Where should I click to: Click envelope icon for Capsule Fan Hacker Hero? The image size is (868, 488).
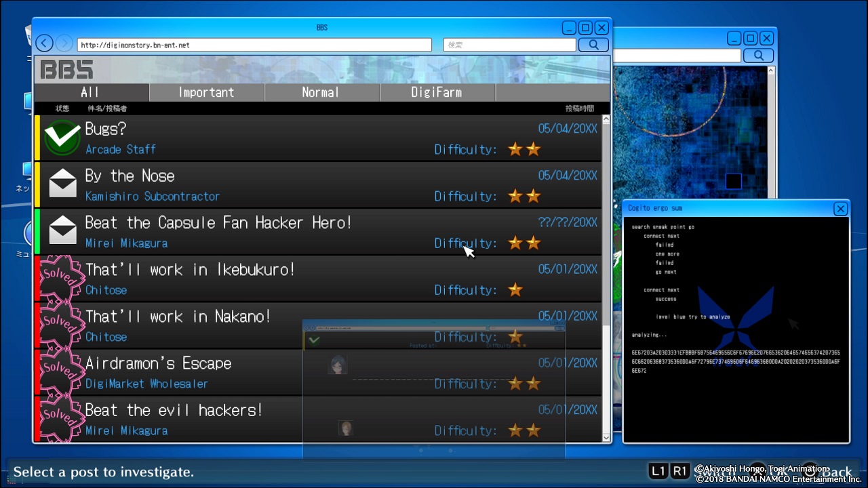pos(62,231)
